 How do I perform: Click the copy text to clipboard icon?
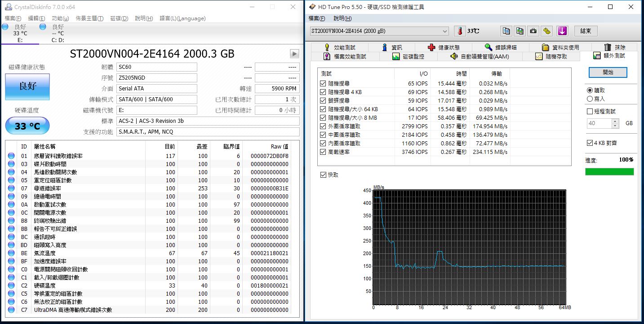[506, 31]
